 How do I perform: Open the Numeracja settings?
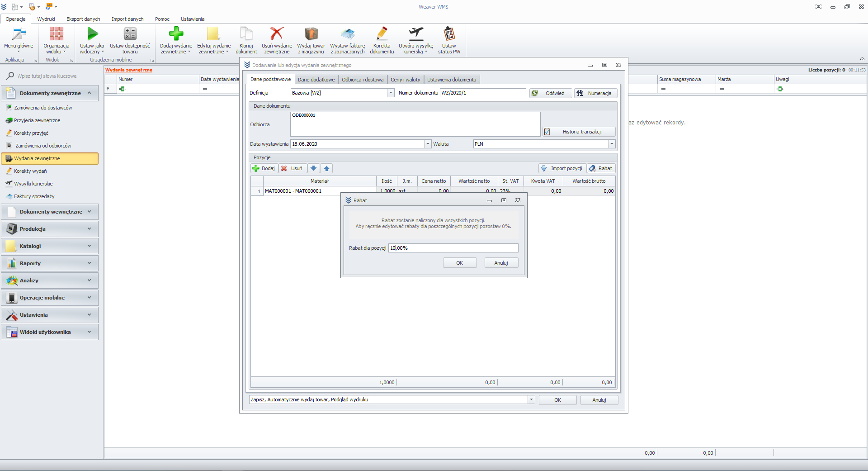596,93
